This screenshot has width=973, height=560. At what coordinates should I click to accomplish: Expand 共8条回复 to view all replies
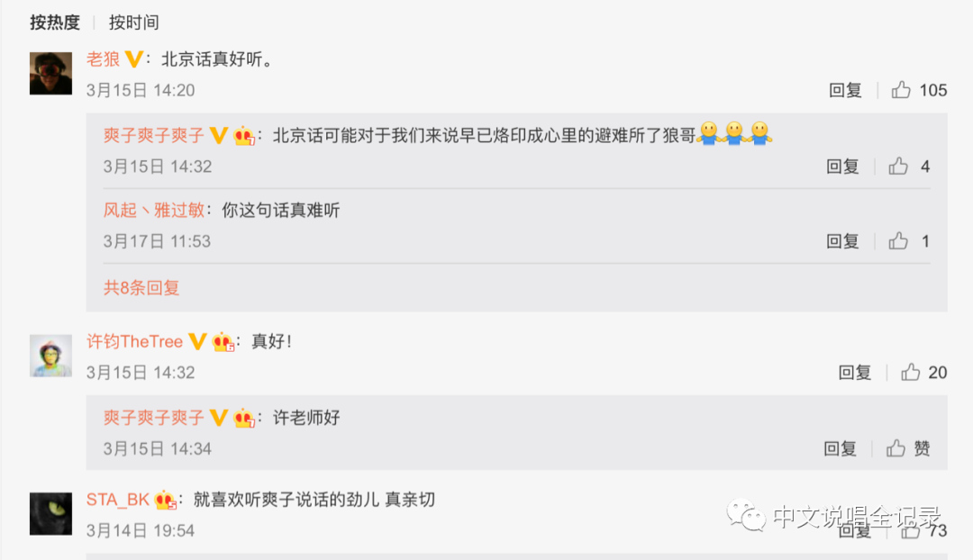tap(141, 288)
